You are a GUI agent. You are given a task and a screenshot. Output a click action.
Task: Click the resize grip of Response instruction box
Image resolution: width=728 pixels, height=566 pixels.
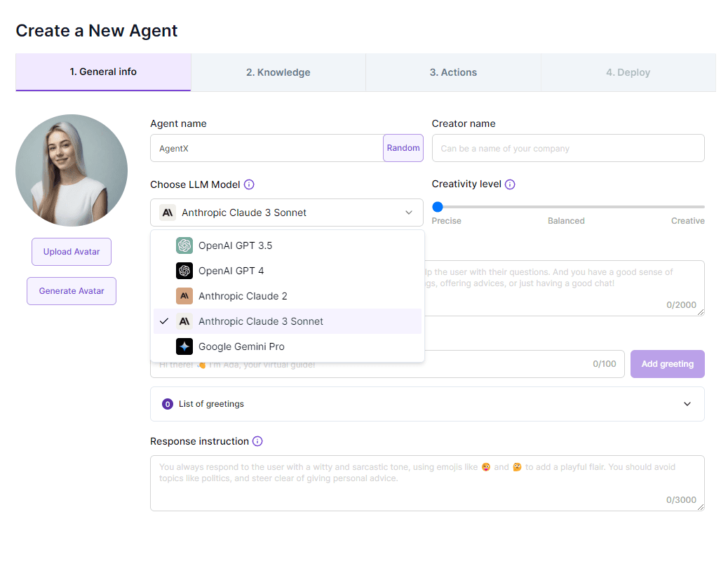[701, 507]
